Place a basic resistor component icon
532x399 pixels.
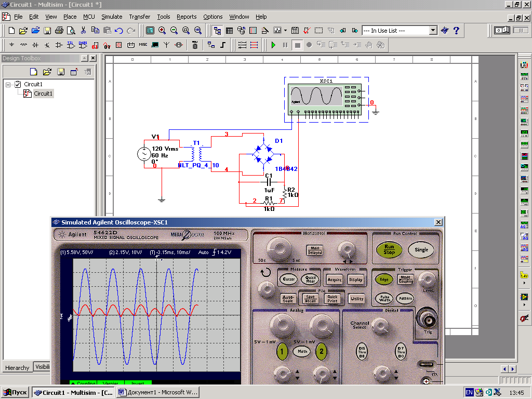[23, 45]
